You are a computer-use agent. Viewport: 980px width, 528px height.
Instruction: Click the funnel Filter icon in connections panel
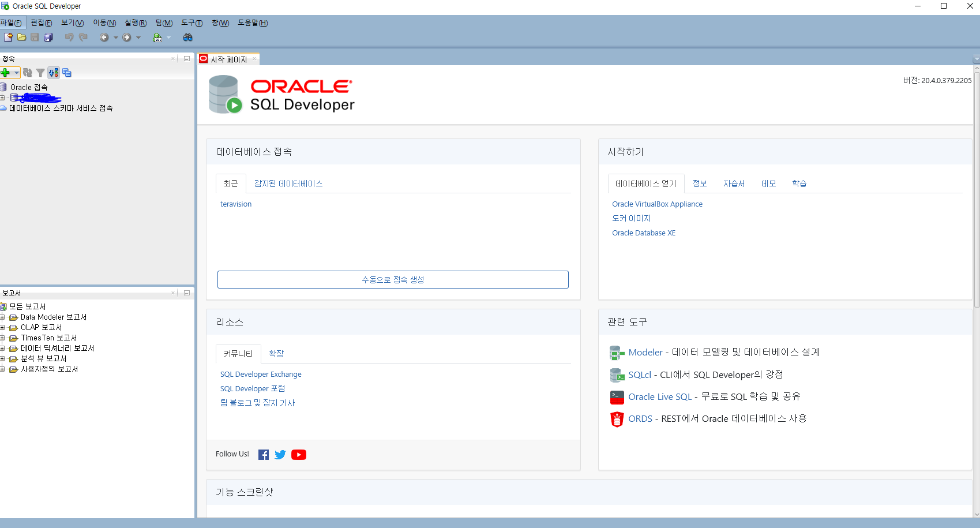(40, 73)
